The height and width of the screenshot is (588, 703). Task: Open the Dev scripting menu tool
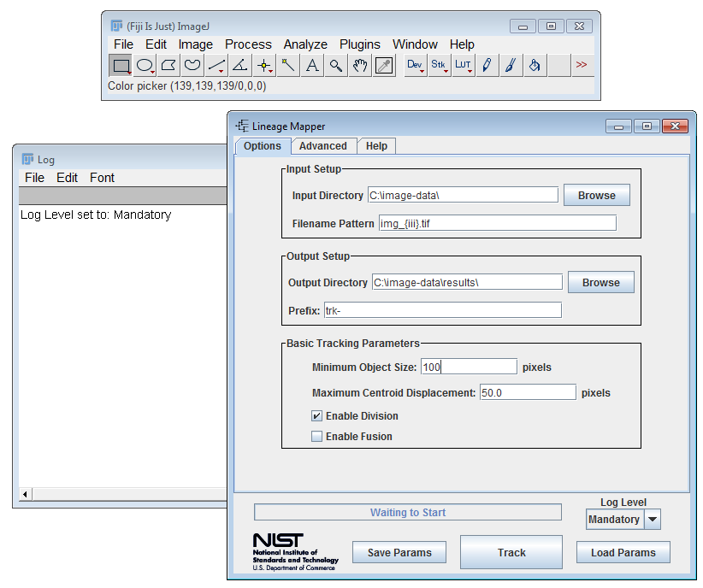coord(415,65)
